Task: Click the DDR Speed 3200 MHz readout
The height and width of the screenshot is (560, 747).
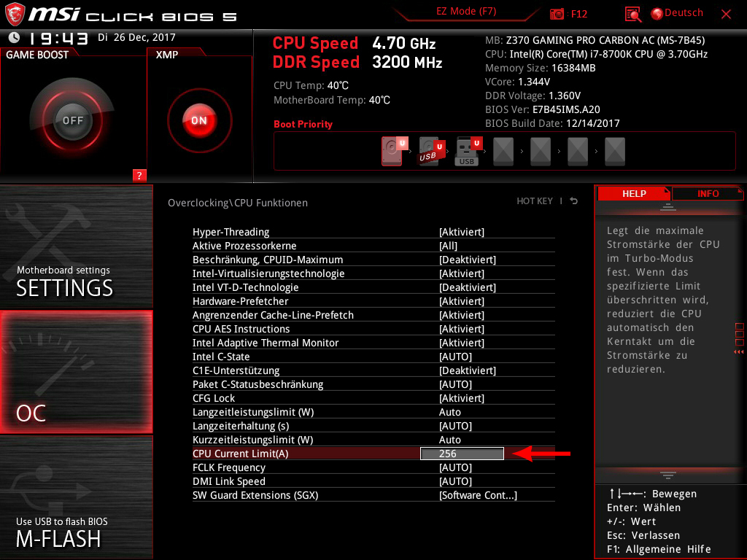Action: (x=357, y=62)
